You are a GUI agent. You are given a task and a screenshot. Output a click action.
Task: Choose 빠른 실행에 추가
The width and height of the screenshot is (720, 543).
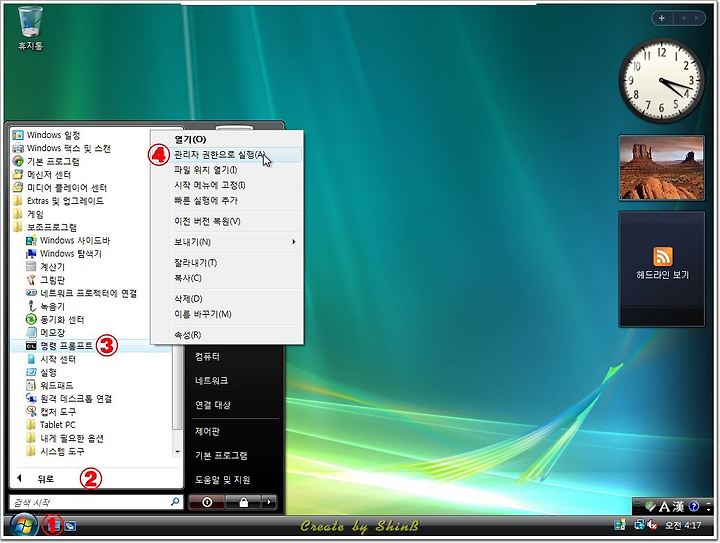(227, 201)
